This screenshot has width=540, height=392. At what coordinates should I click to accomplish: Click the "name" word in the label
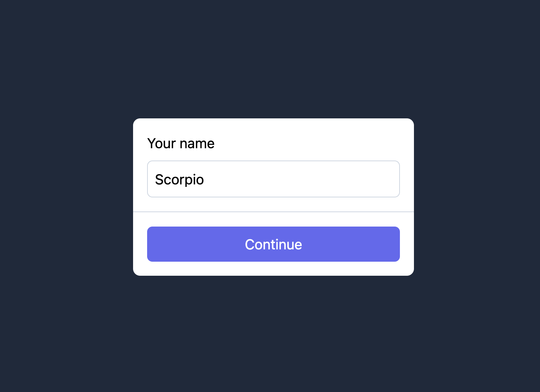(x=197, y=144)
